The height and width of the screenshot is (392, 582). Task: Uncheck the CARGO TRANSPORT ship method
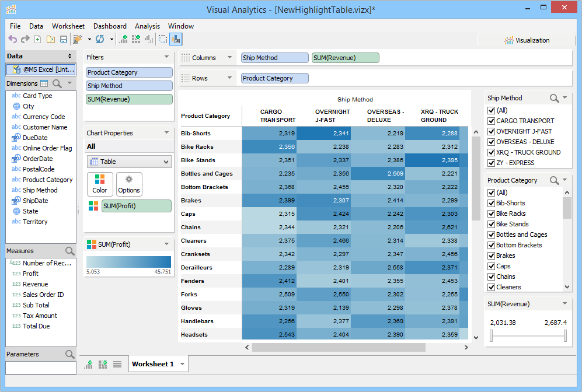pyautogui.click(x=491, y=121)
